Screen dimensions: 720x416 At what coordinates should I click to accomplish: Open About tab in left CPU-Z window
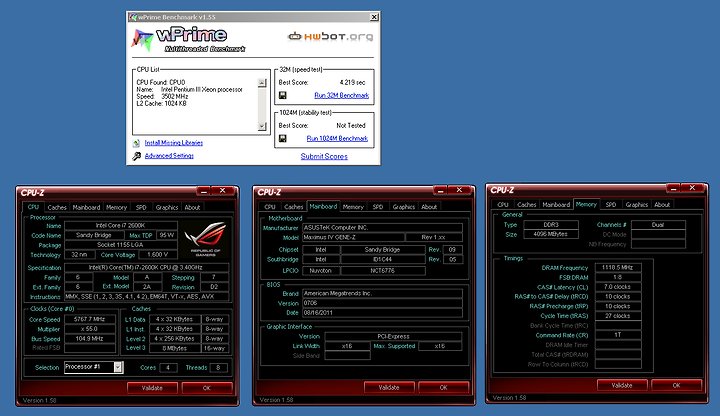click(x=192, y=208)
